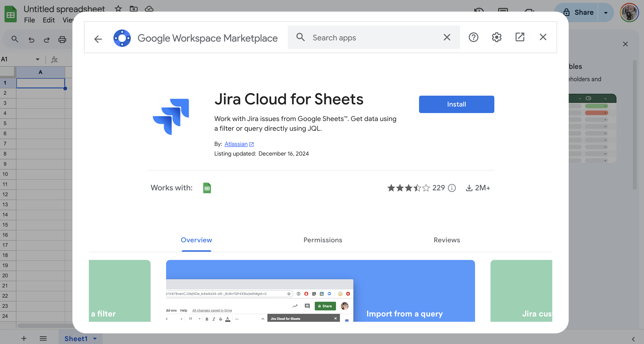Click the Google Workspace Marketplace logo icon
This screenshot has height=344, width=644.
[123, 37]
